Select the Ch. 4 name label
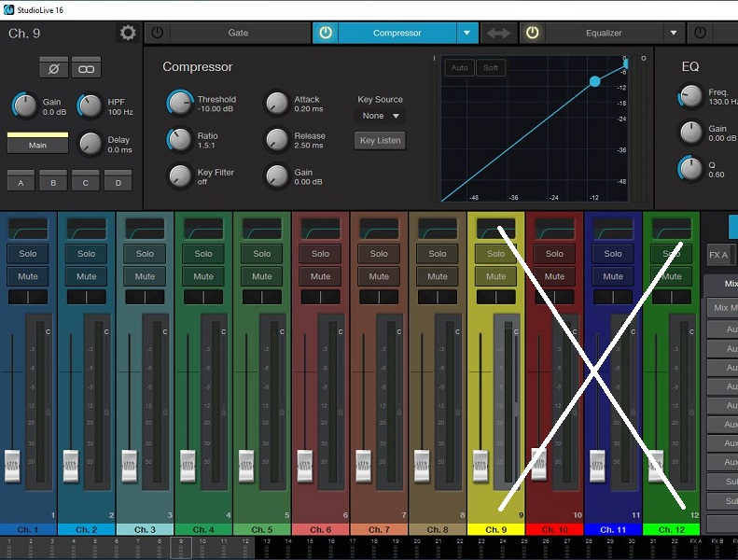738x560 pixels. 203,530
